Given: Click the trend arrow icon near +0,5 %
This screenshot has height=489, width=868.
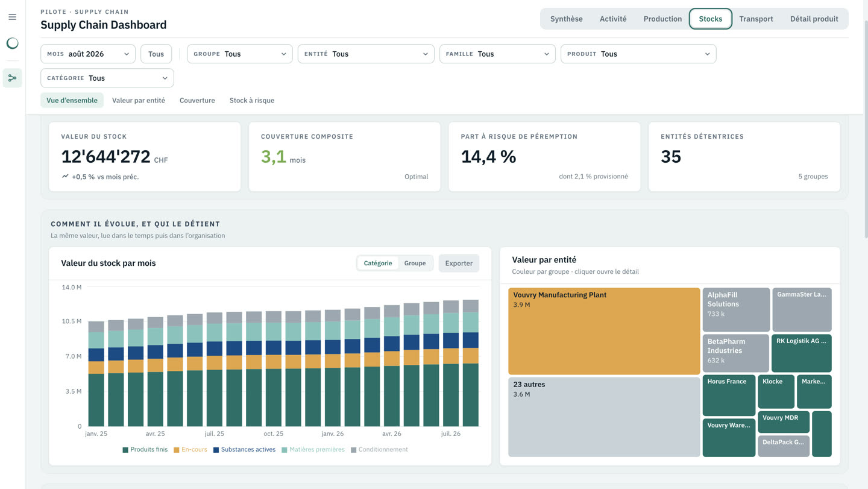Looking at the screenshot, I should [65, 177].
